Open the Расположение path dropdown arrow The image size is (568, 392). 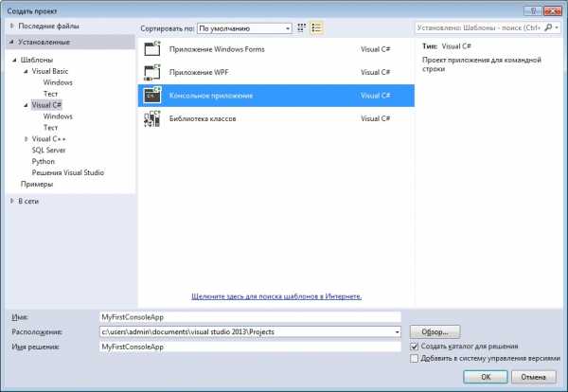point(397,331)
